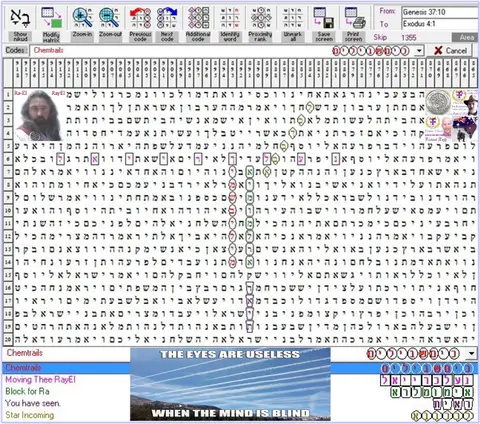480x424 pixels.
Task: Click the Print screen icon
Action: pos(355,18)
